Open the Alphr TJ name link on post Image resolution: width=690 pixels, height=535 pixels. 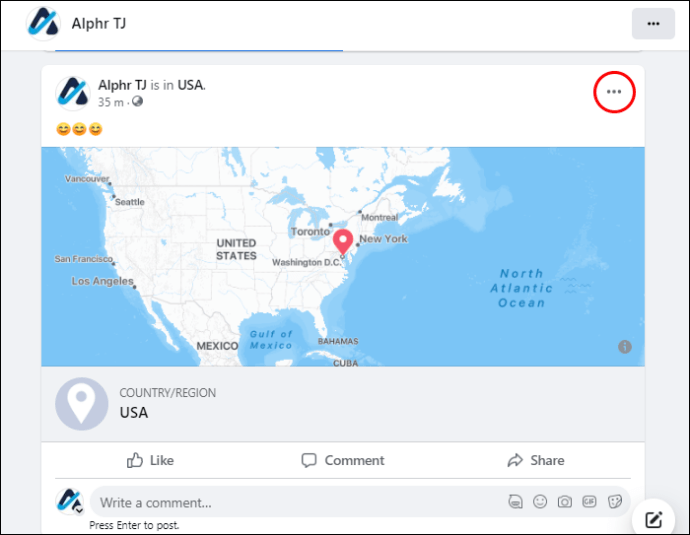tap(122, 85)
